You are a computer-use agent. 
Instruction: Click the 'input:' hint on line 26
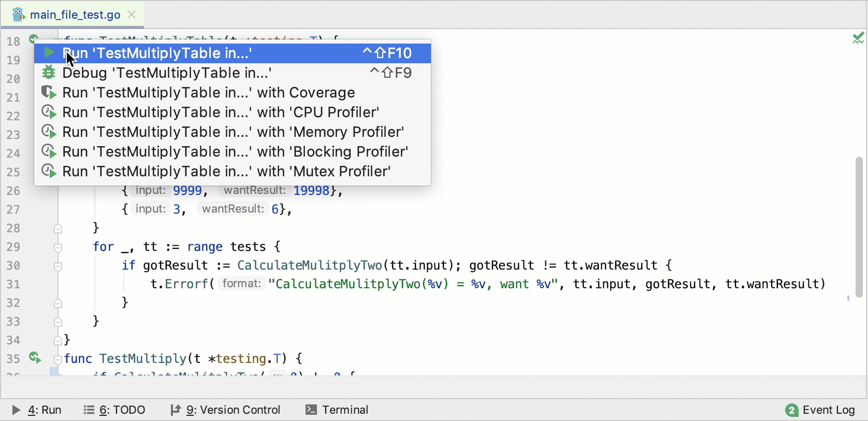coord(150,190)
